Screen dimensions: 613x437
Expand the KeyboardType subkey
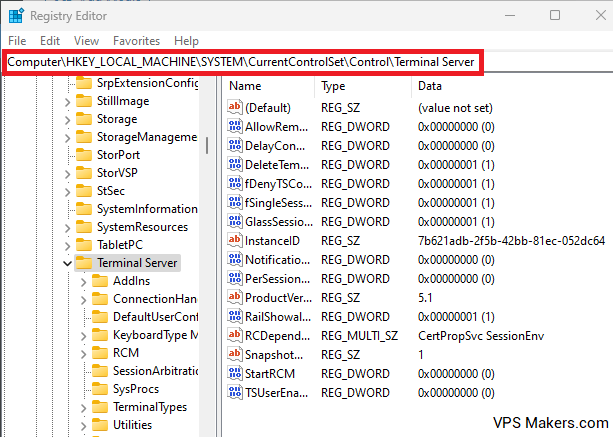(83, 335)
